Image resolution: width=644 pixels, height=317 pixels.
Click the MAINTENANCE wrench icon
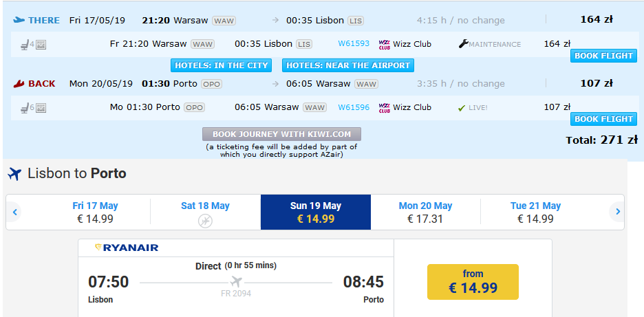click(x=463, y=44)
